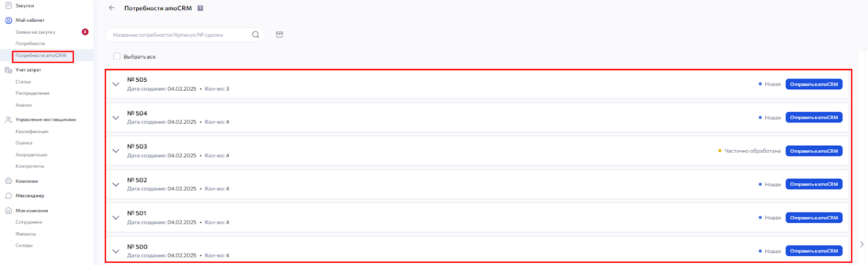Click the Управление поставщиками people icon

8,120
